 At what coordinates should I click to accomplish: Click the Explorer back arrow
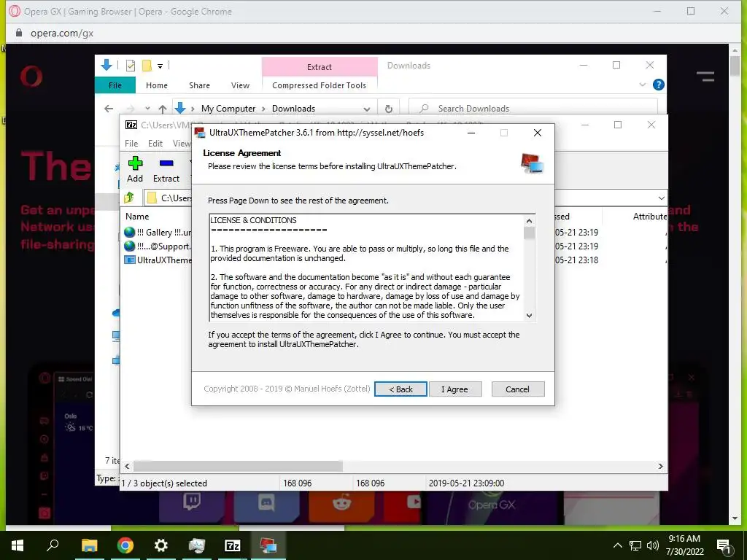[x=109, y=109]
